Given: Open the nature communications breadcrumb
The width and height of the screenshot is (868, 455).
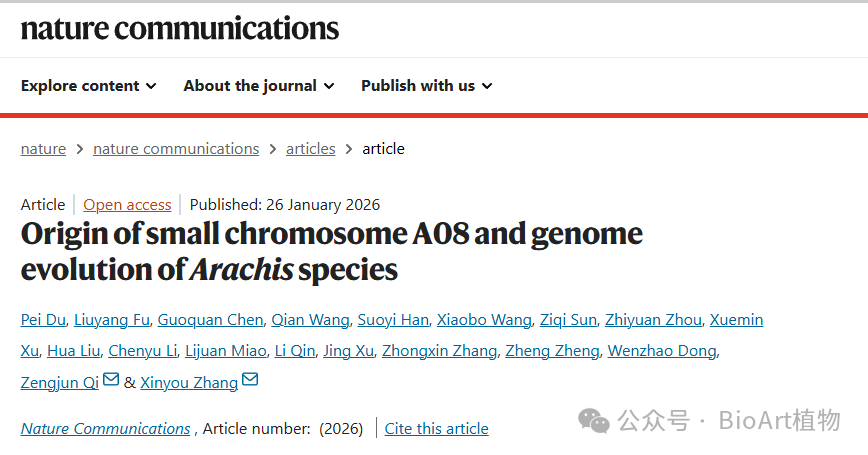Looking at the screenshot, I should 176,149.
